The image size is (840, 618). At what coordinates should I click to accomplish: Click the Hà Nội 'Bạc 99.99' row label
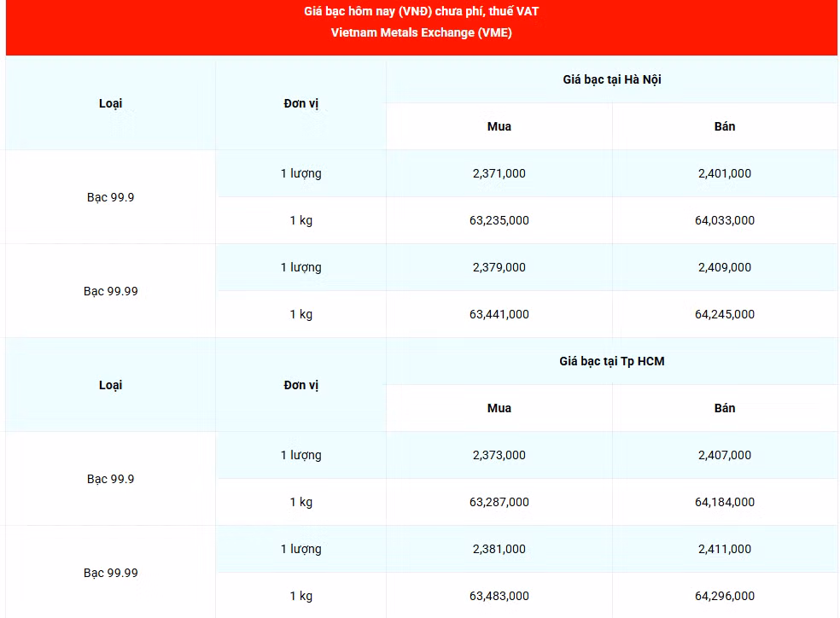point(110,291)
